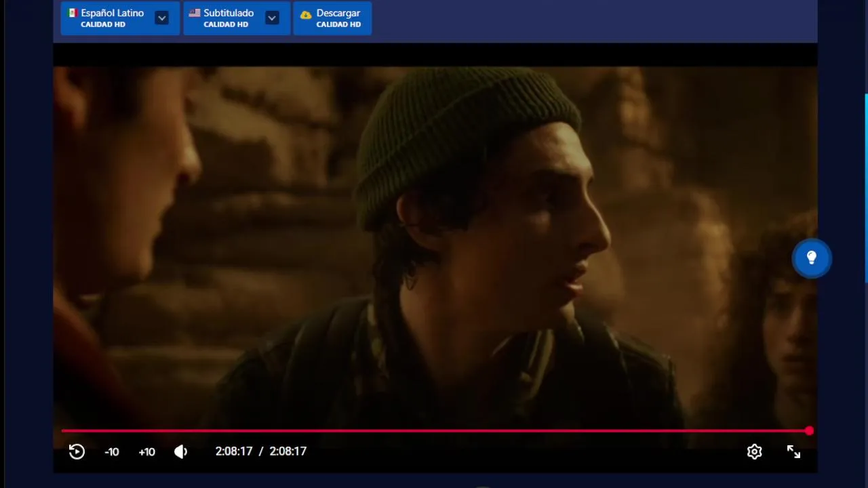The height and width of the screenshot is (488, 868).
Task: Expand the Español Latino dropdown arrow
Action: 161,18
